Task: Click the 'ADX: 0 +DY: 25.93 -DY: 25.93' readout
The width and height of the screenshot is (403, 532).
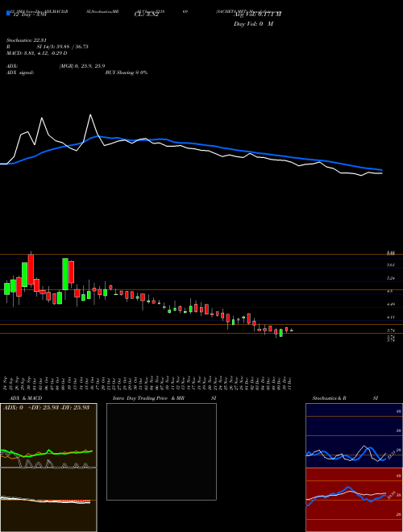Action: 46,407
